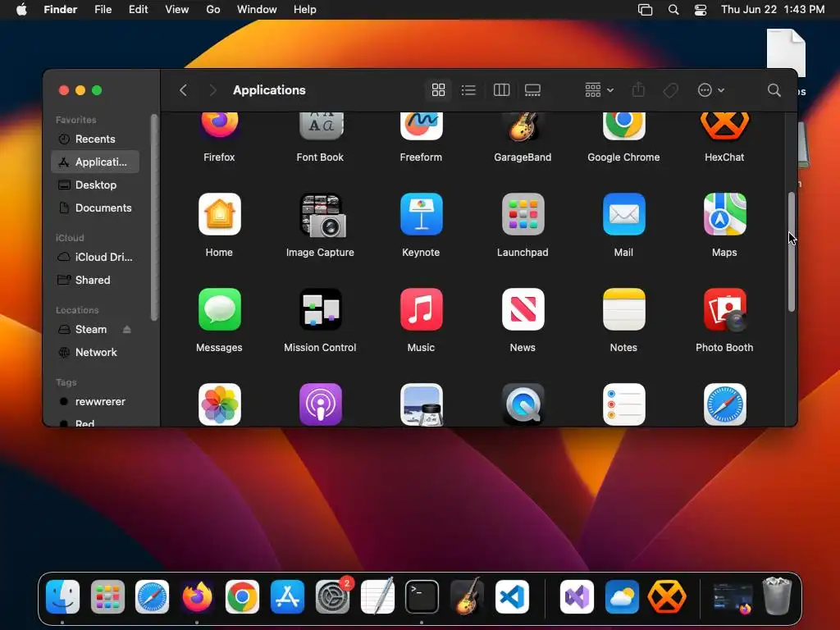Switch to gallery view
840x630 pixels.
532,90
